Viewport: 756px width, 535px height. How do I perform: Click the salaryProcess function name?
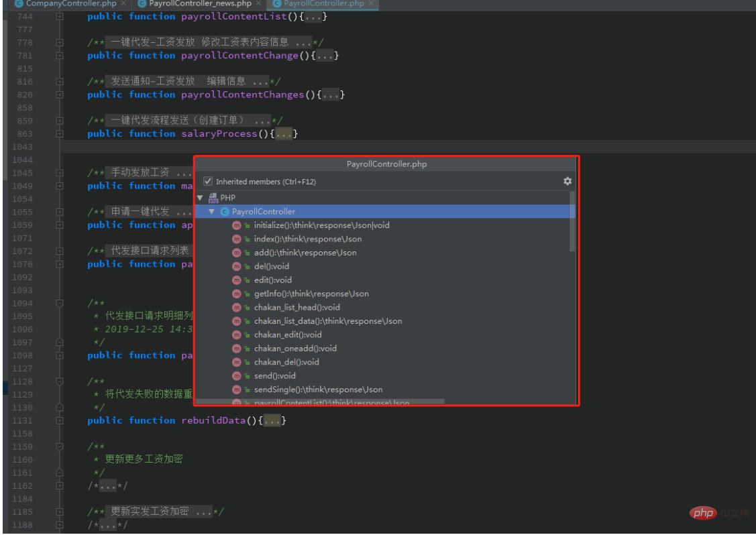[219, 133]
